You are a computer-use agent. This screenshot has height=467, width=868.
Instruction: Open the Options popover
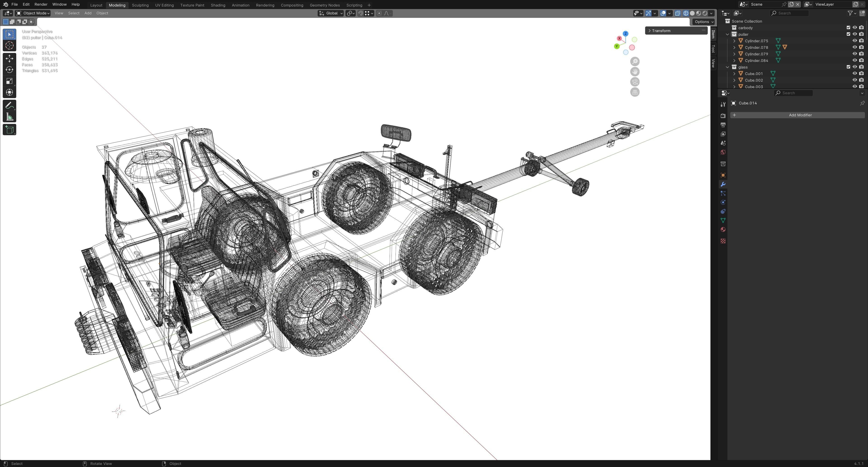coord(704,21)
